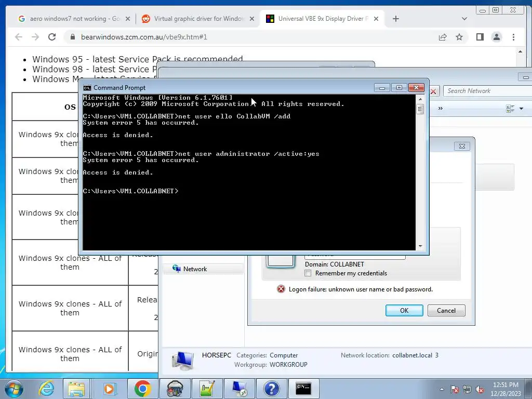Open the clock showing 12:51 PM
This screenshot has height=399, width=532.
[506, 389]
